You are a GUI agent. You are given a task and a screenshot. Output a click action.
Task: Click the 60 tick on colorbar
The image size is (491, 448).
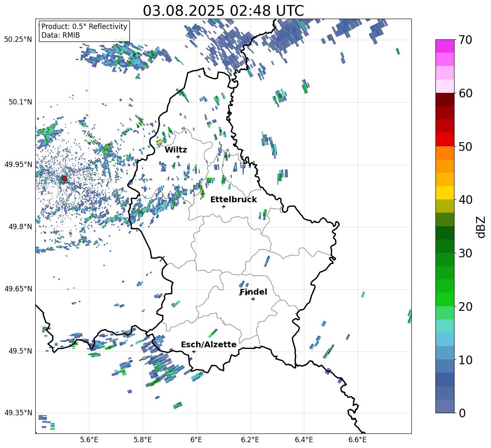click(465, 93)
